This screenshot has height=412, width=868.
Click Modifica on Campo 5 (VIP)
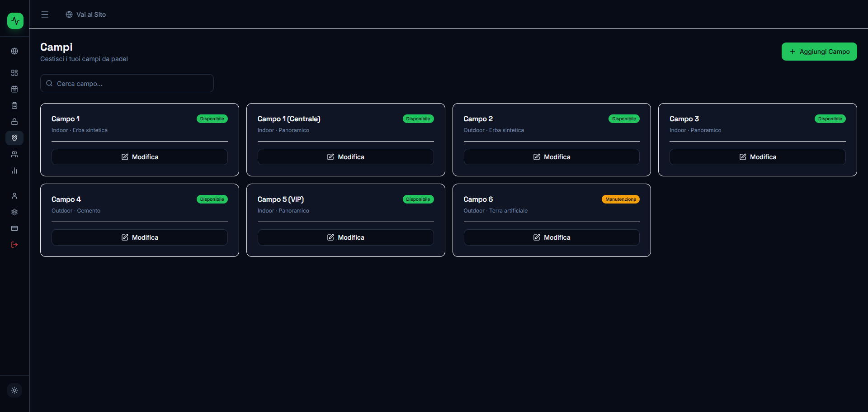pos(346,237)
